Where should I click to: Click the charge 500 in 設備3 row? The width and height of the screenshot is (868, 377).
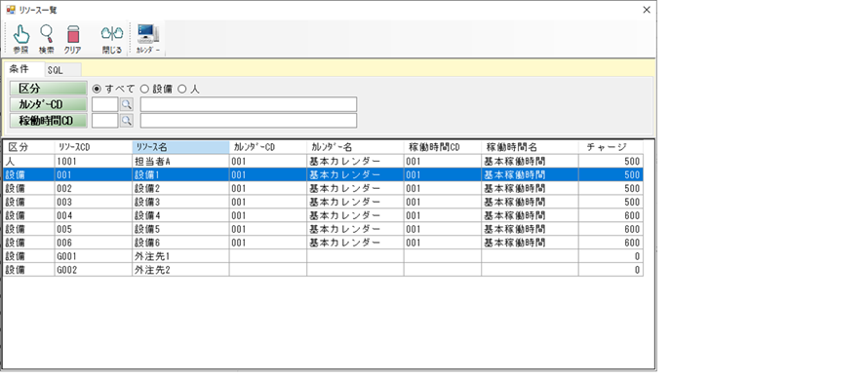click(611, 202)
